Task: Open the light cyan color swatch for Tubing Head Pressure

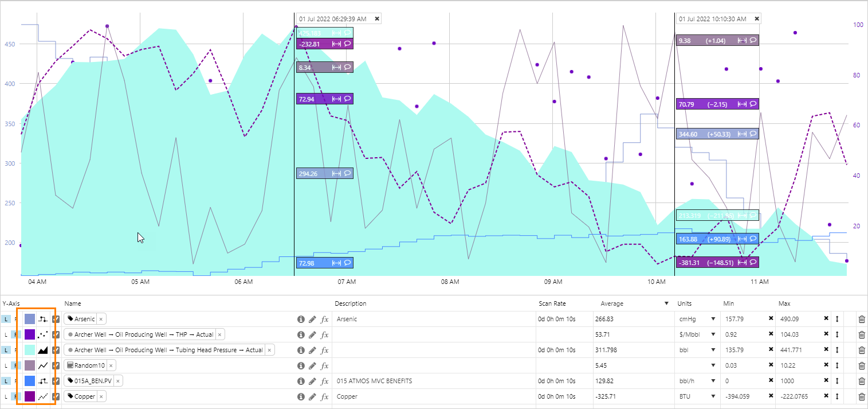Action: (x=30, y=350)
